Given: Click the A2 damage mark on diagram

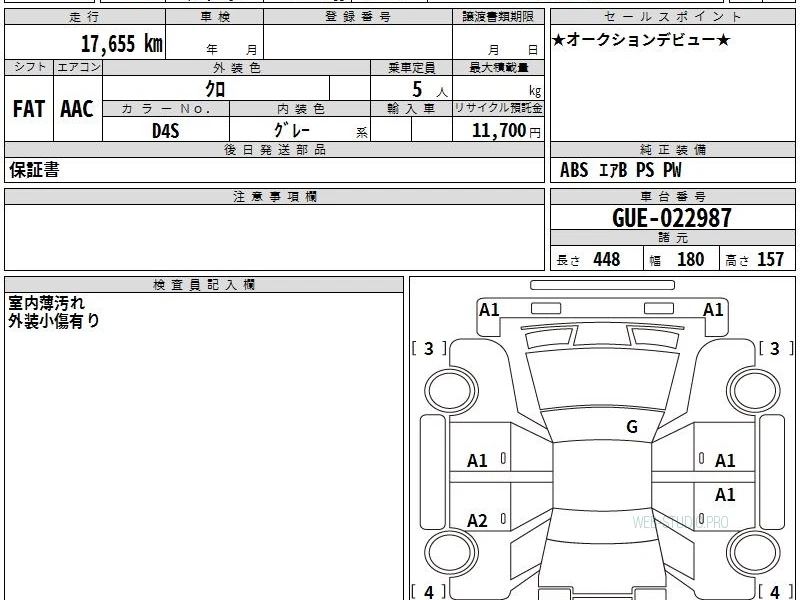Looking at the screenshot, I should [x=477, y=520].
